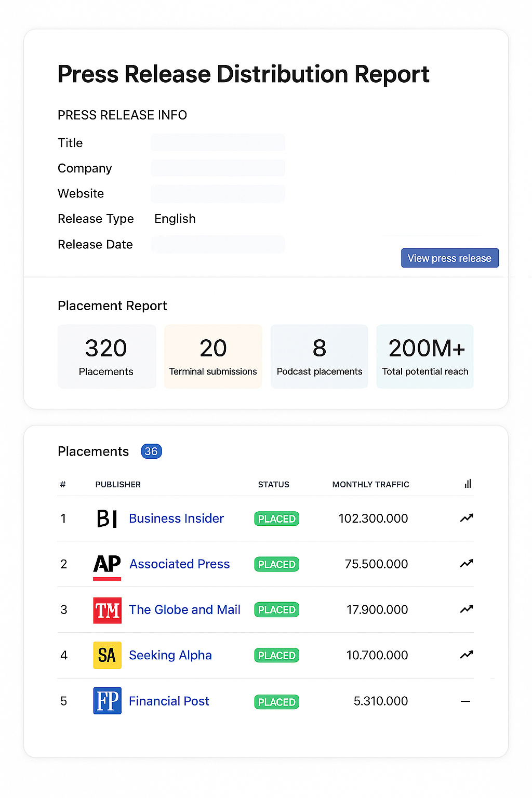Select the 8 Podcast placements card
Viewport: 532px width, 798px height.
[319, 356]
